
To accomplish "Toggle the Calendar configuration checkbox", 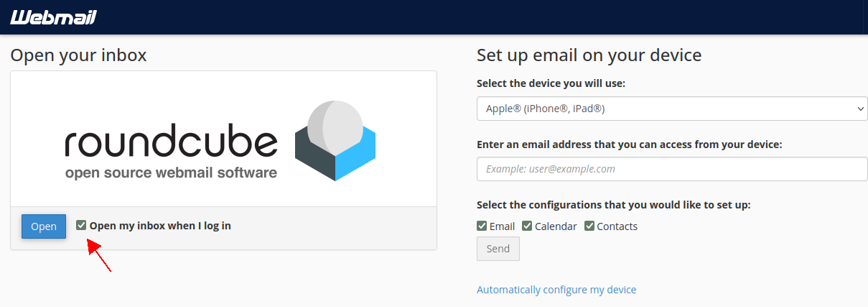I will tap(527, 226).
